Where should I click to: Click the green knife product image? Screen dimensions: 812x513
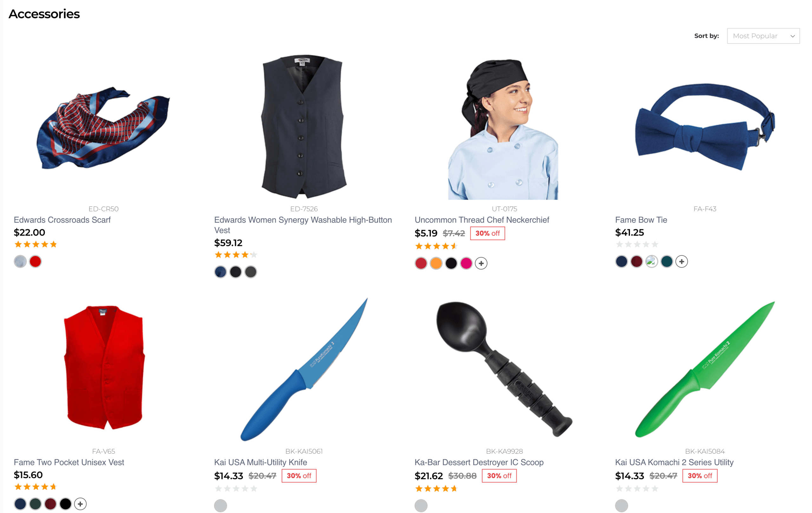click(x=705, y=369)
